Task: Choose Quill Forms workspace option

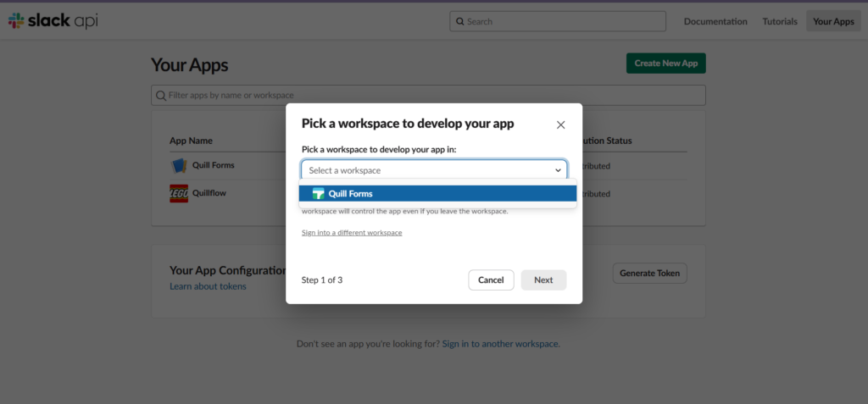Action: (x=438, y=194)
